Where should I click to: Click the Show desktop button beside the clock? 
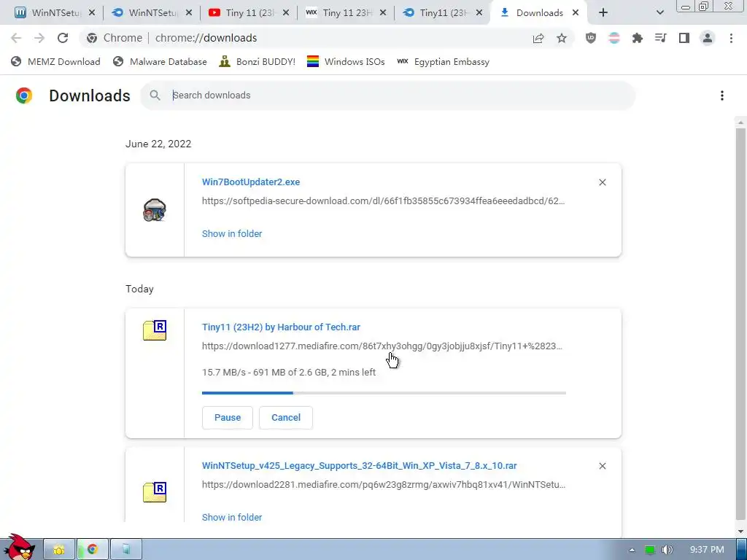point(741,550)
